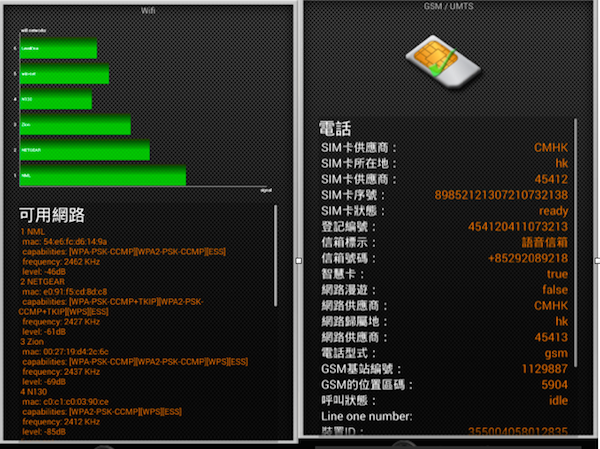Select the GSM / UMTS panel title
600x449 pixels.
pos(448,6)
